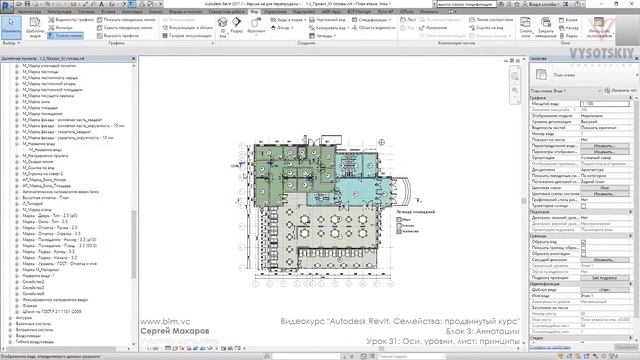
Task: Open Select (Выбор) panel dropdown
Action: [11, 43]
